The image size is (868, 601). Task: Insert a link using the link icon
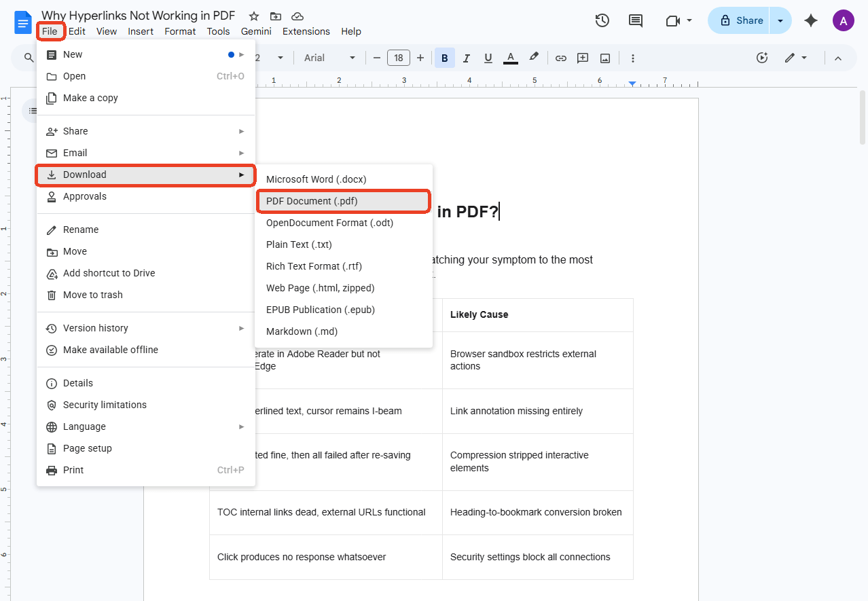tap(561, 58)
